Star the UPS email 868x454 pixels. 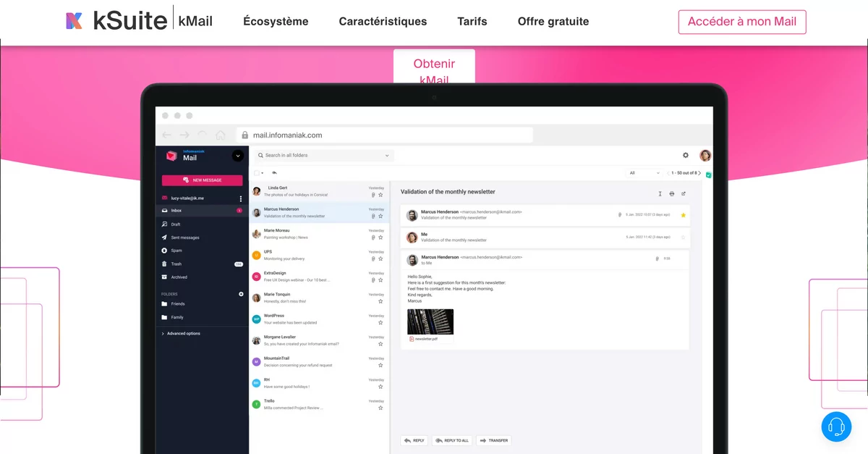pos(380,259)
